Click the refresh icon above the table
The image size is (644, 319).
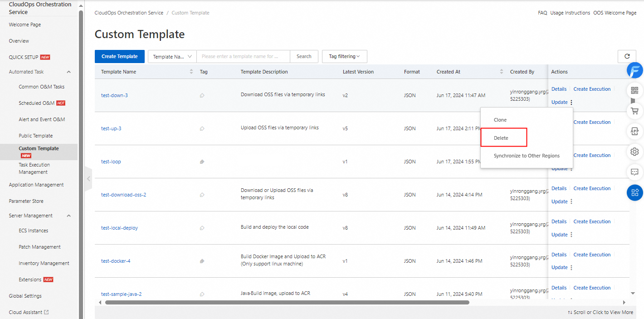tap(627, 56)
